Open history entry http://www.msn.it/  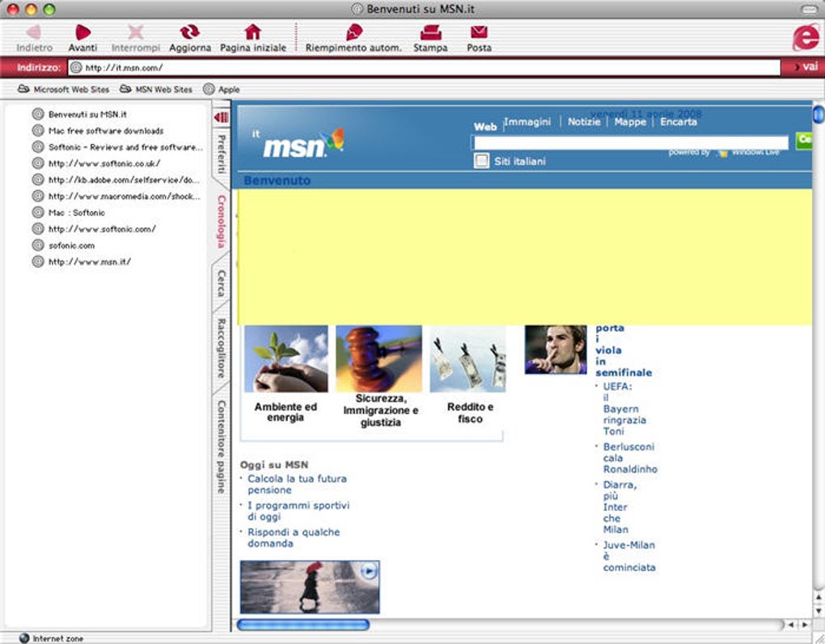[90, 261]
